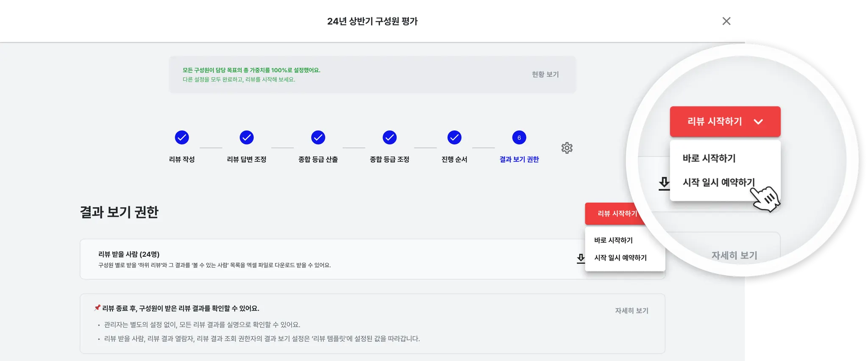The height and width of the screenshot is (361, 868).
Task: Click 현황 보기 in the green notice banner
Action: (x=545, y=75)
